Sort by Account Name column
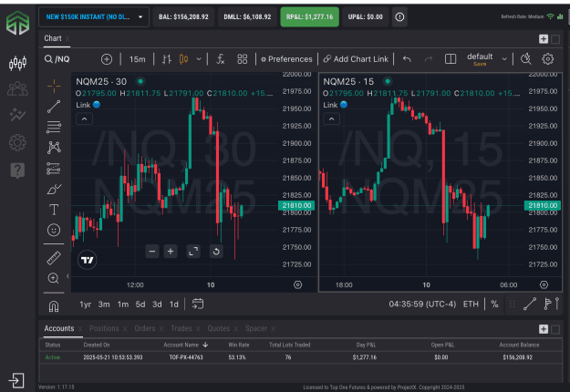The image size is (570, 392). [x=185, y=345]
